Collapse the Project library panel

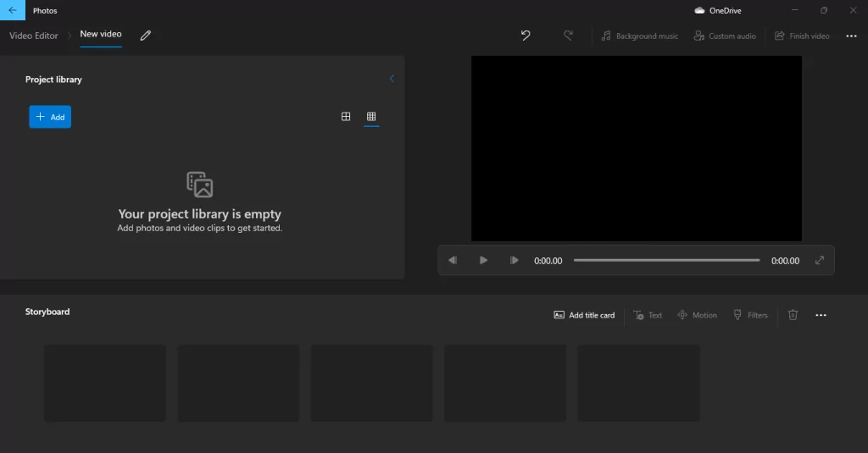392,79
